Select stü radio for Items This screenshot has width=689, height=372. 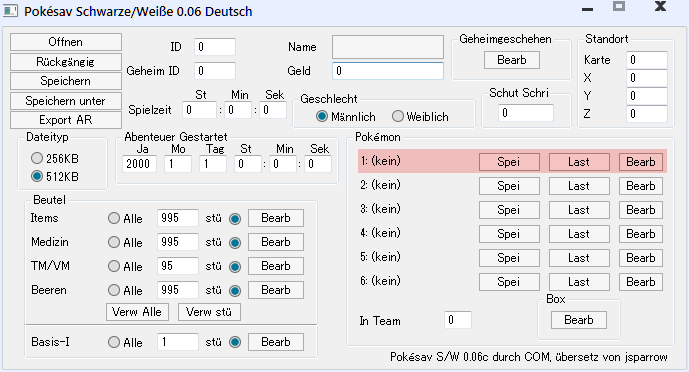[235, 218]
